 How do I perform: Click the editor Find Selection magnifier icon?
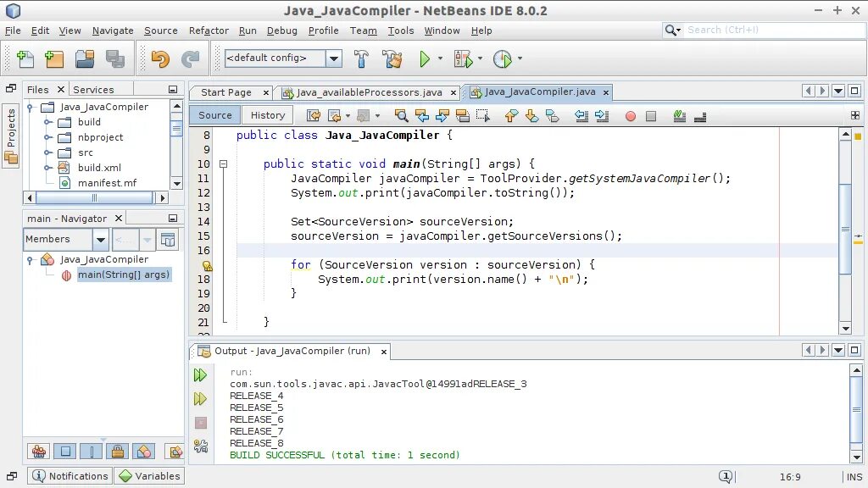(x=401, y=115)
